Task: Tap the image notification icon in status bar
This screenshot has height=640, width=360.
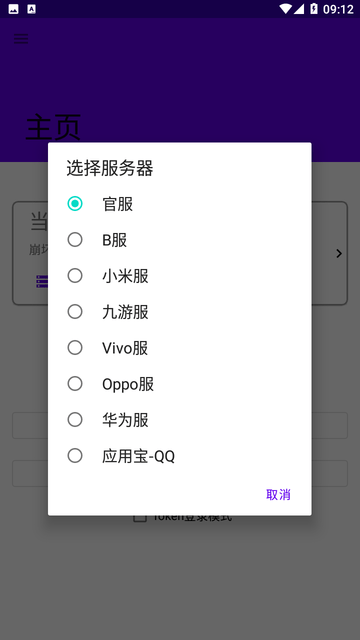Action: pyautogui.click(x=13, y=9)
